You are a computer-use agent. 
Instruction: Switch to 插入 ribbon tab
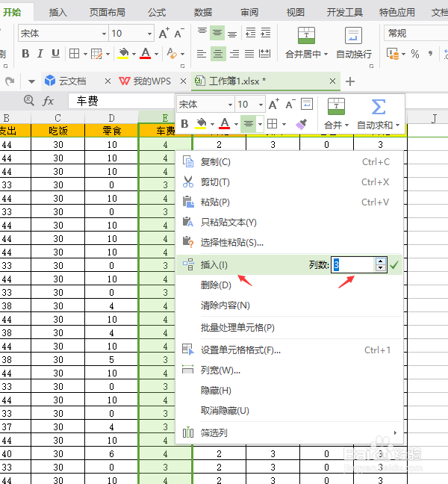tap(58, 13)
